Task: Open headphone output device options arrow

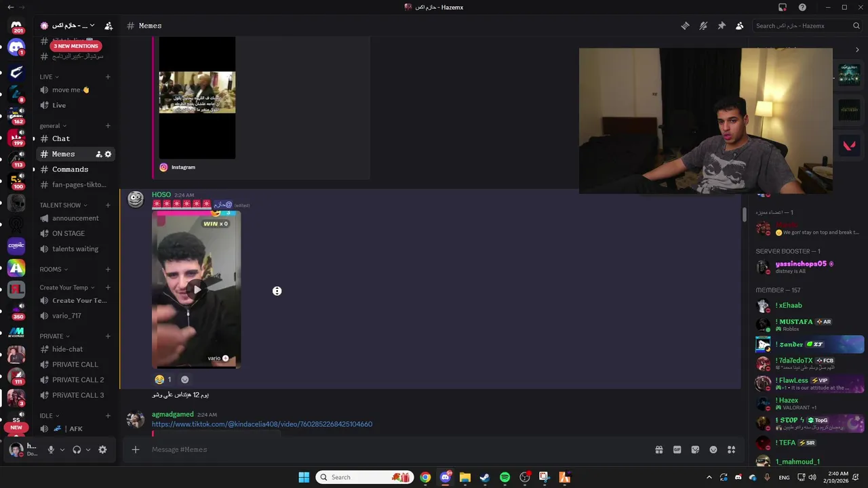Action: click(87, 449)
